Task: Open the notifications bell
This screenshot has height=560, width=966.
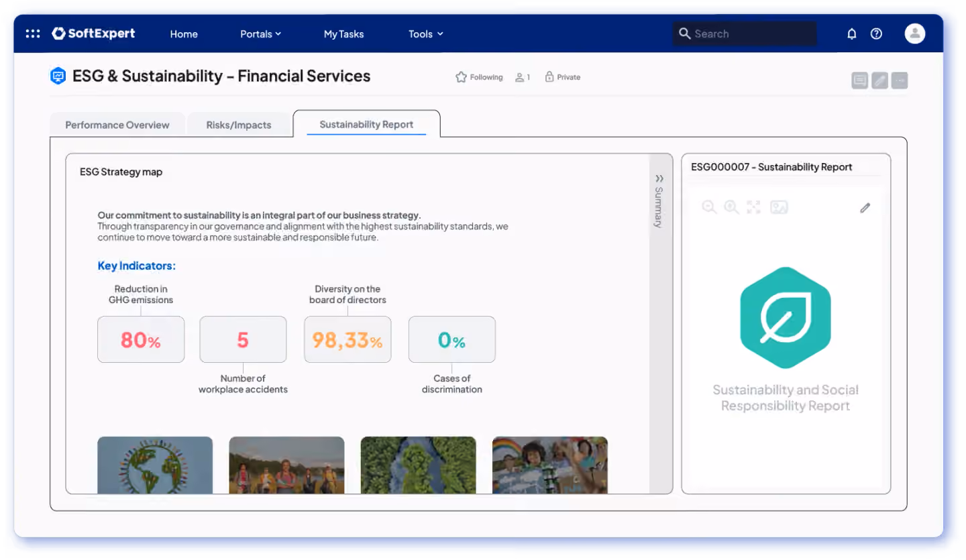Action: pyautogui.click(x=852, y=34)
